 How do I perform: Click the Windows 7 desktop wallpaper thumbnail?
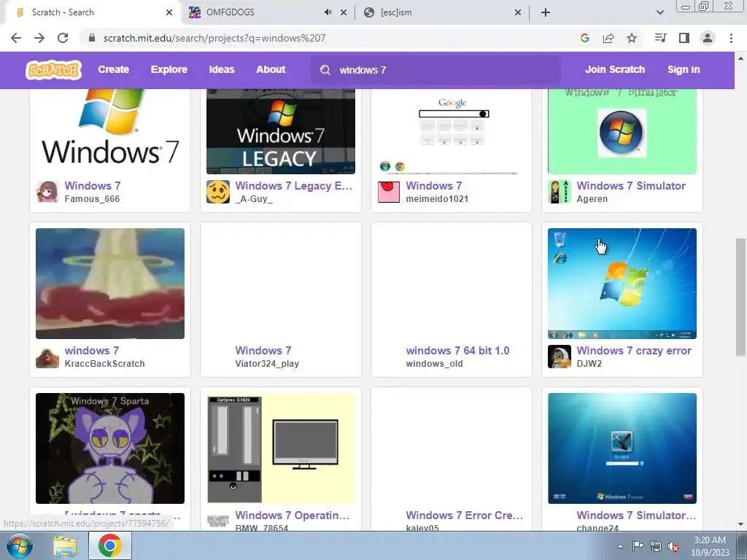coord(622,284)
